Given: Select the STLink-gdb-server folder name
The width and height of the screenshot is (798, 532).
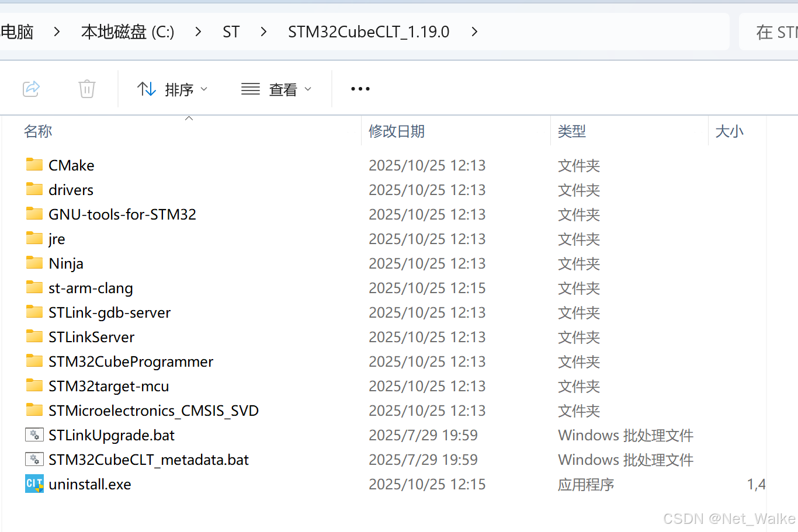Looking at the screenshot, I should tap(109, 312).
